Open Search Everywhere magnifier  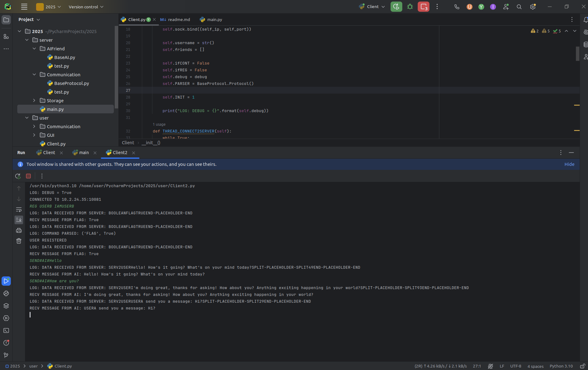tap(519, 7)
